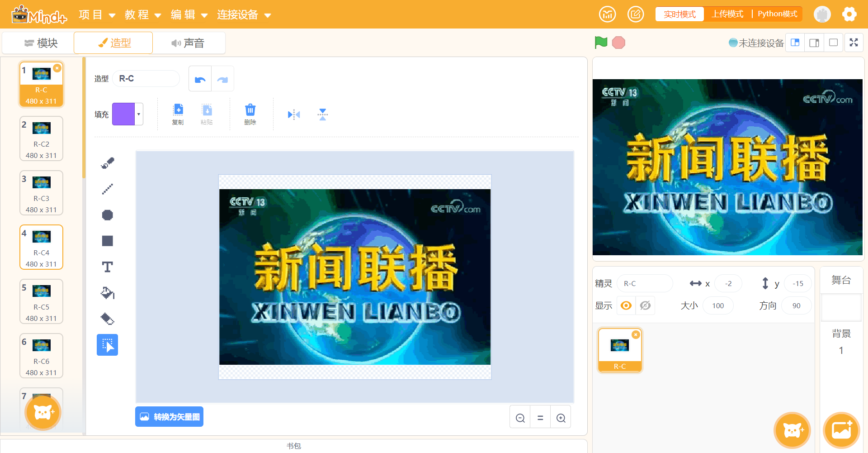
Task: Open the 书包 backpack bar
Action: click(294, 446)
